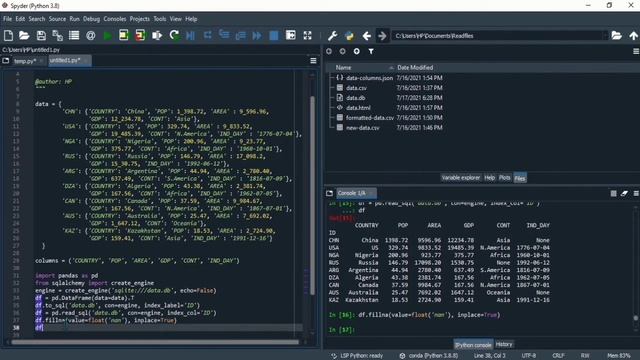Click the editor vertical scrollbar
This screenshot has width=640, height=360.
(x=312, y=196)
